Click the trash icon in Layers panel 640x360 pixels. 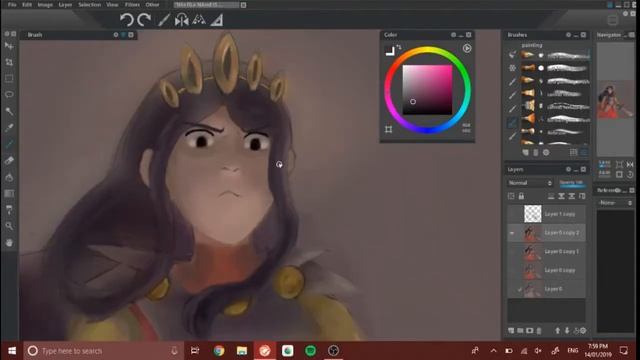[x=539, y=331]
